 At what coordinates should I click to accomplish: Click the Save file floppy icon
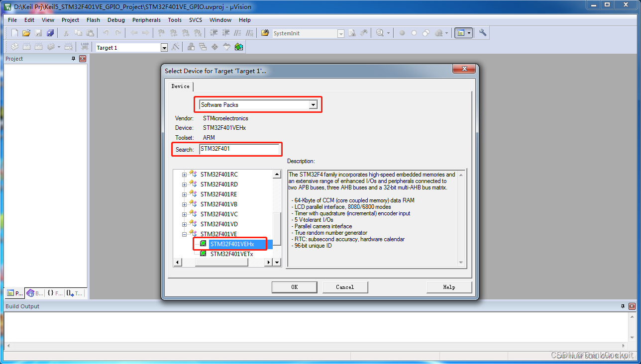[38, 33]
